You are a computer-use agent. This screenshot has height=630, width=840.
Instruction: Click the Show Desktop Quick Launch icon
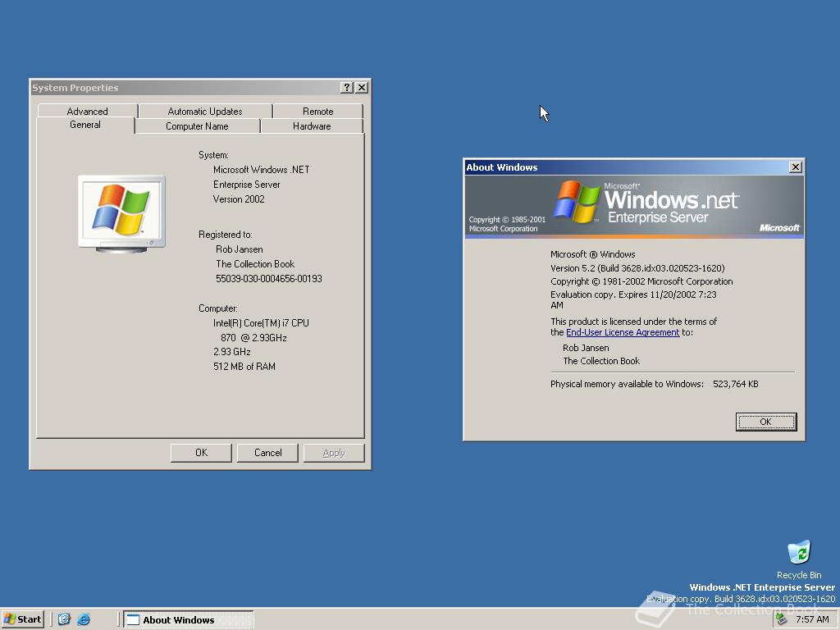pos(64,619)
